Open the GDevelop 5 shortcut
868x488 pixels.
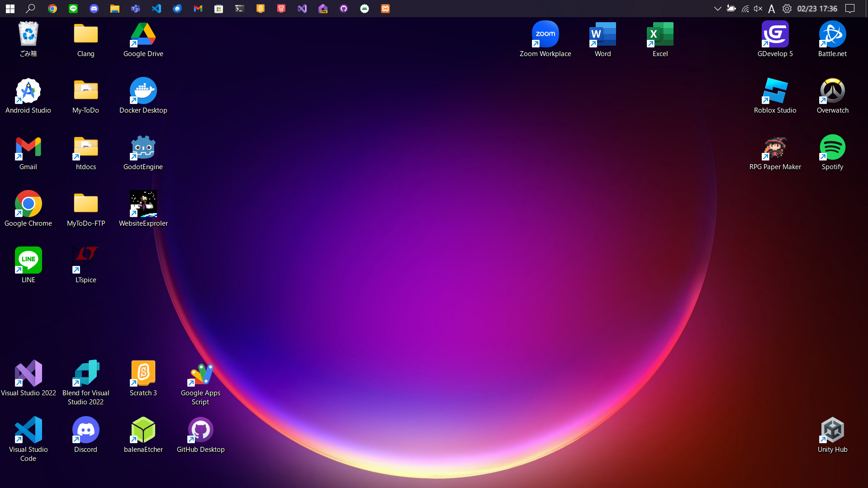(x=775, y=39)
